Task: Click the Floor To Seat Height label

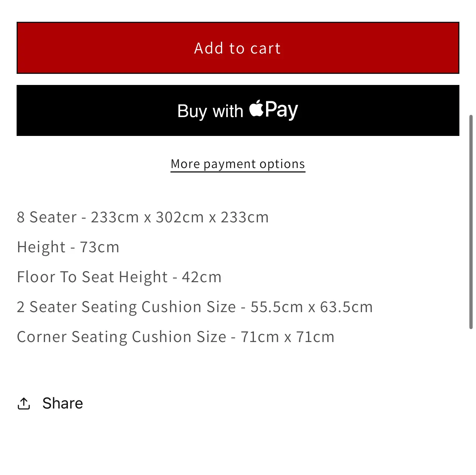Action: click(92, 277)
